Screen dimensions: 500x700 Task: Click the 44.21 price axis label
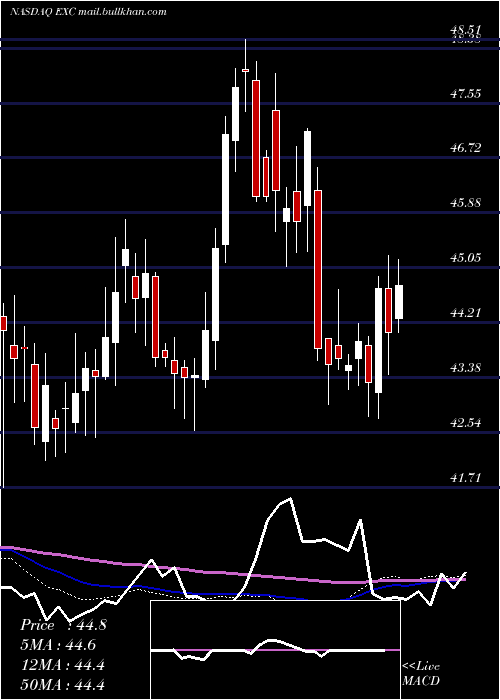[466, 312]
